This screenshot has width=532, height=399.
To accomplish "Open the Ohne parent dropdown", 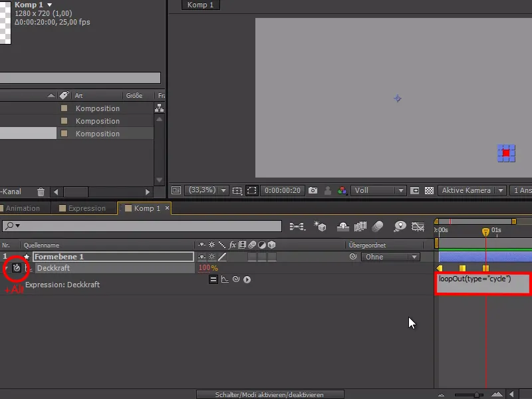I will click(391, 257).
